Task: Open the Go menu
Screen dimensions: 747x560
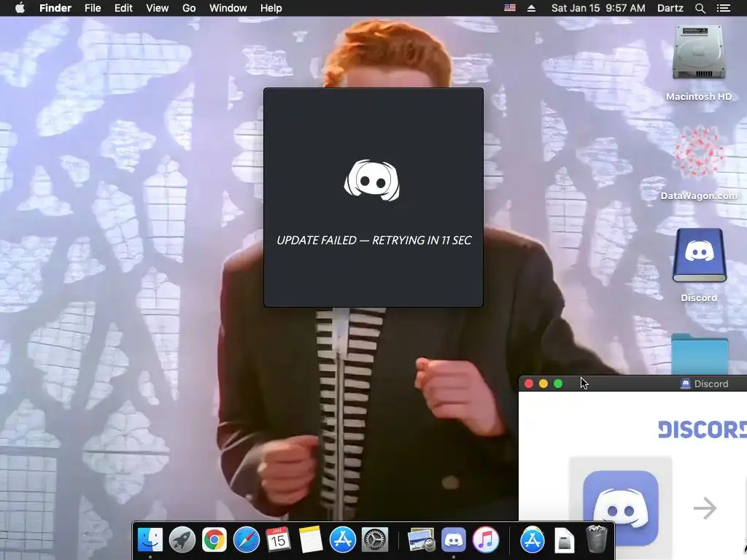Action: click(x=189, y=8)
